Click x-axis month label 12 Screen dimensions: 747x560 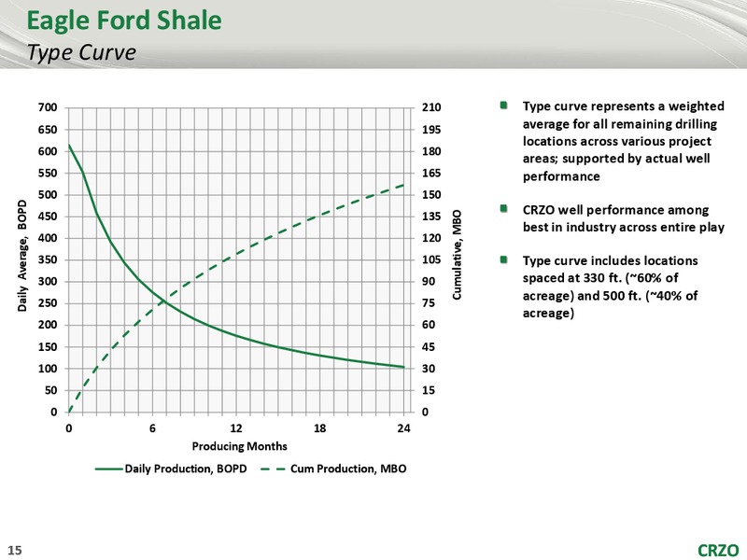tap(236, 428)
